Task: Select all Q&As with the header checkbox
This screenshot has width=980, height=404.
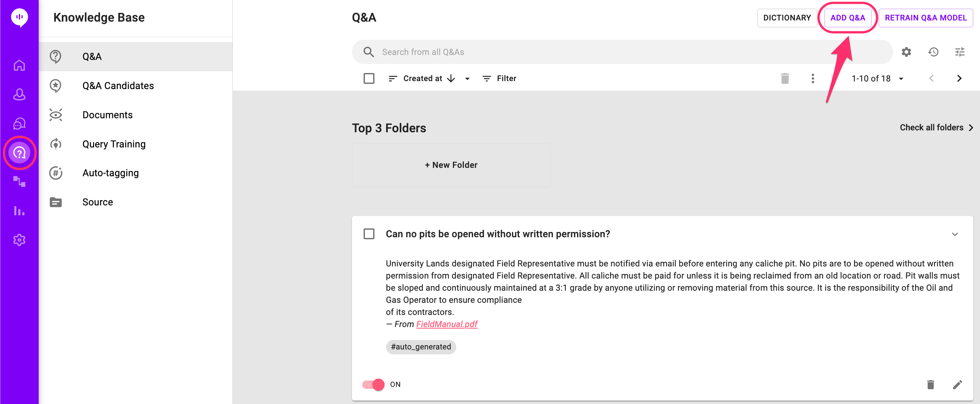Action: click(369, 78)
